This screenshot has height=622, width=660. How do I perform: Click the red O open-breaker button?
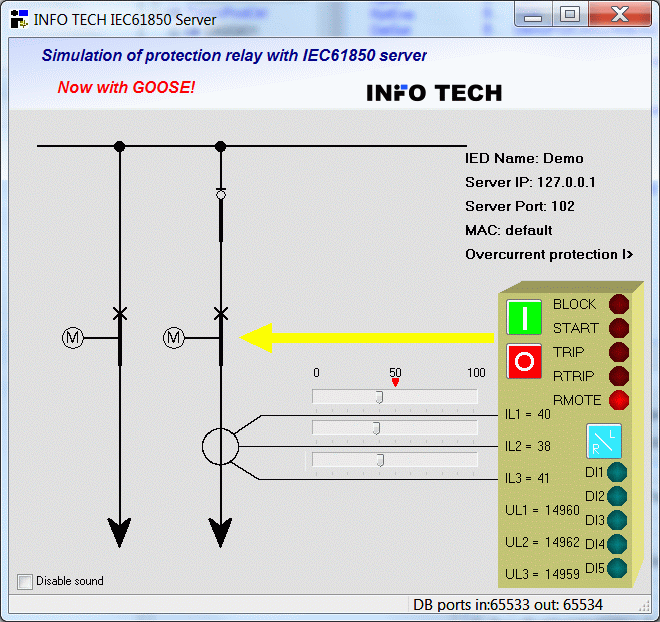524,361
